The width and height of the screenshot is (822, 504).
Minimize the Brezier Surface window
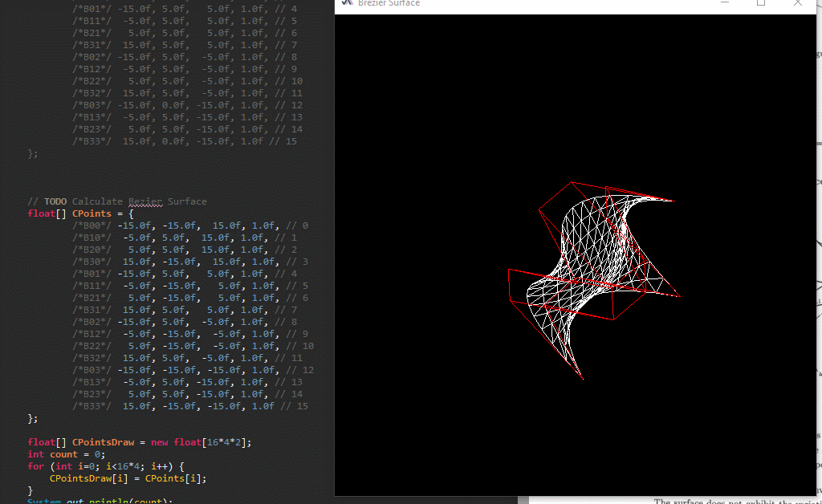[x=725, y=3]
